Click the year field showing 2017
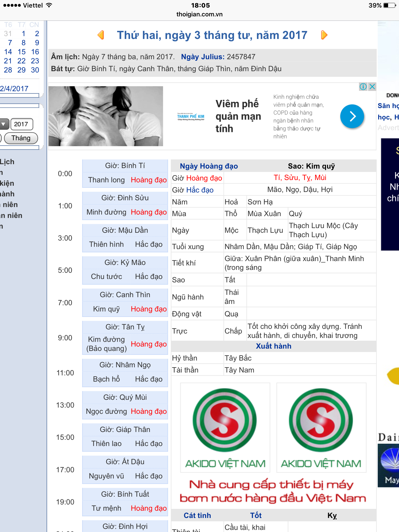 click(22, 124)
